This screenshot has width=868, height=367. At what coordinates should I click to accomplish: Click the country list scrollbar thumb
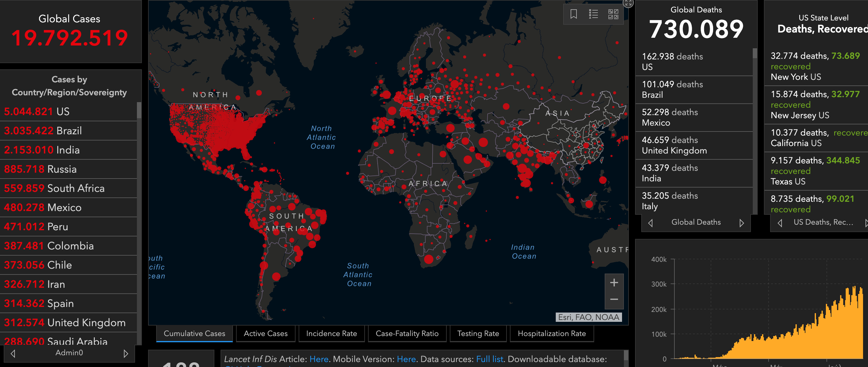click(139, 110)
